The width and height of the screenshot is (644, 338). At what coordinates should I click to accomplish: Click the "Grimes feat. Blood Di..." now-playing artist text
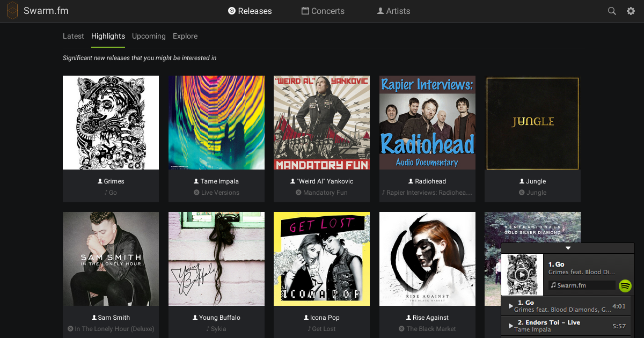tap(582, 273)
